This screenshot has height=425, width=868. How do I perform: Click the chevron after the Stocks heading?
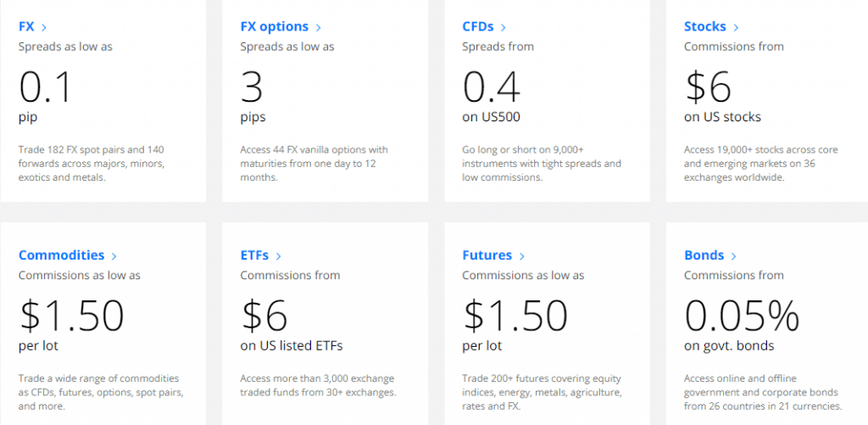(736, 27)
